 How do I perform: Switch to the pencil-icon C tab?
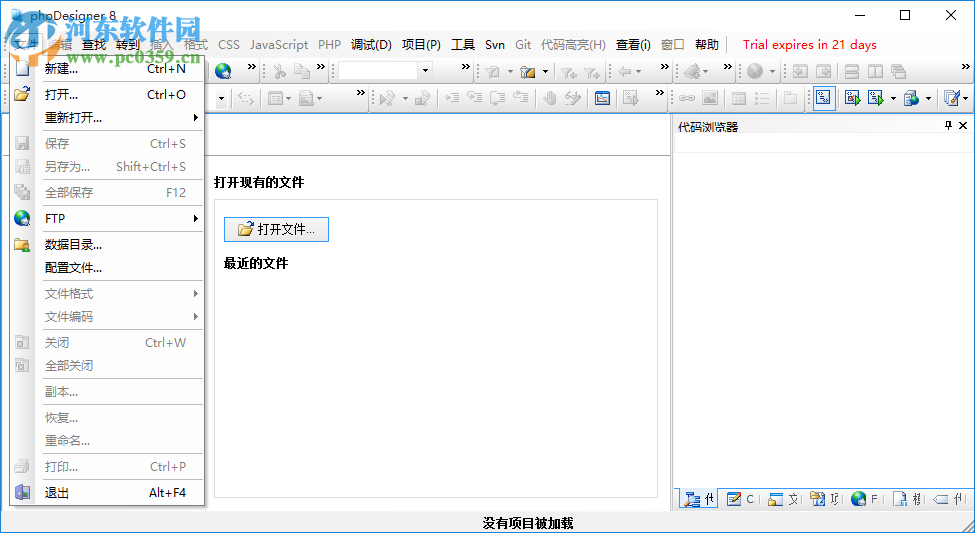[x=741, y=499]
